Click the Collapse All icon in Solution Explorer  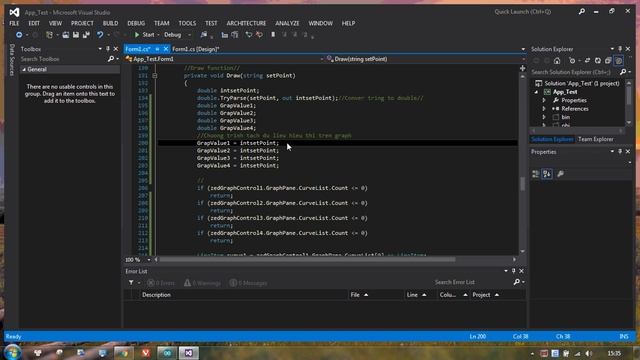point(608,61)
